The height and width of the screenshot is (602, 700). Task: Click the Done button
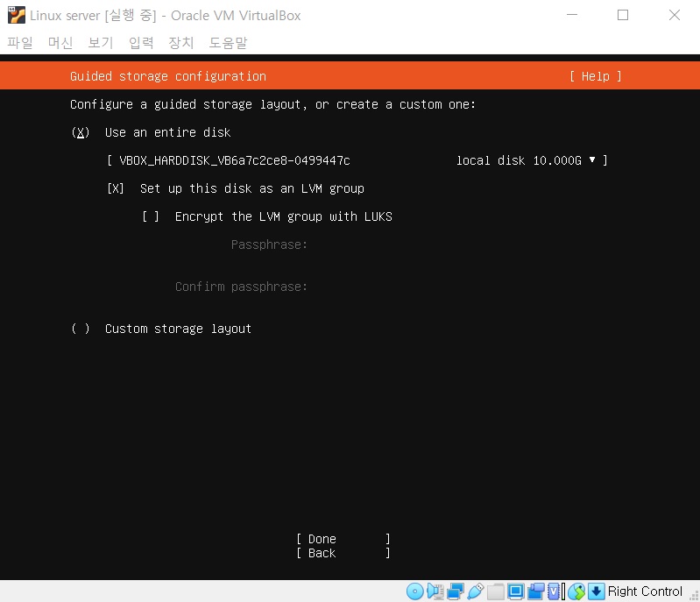[x=343, y=539]
